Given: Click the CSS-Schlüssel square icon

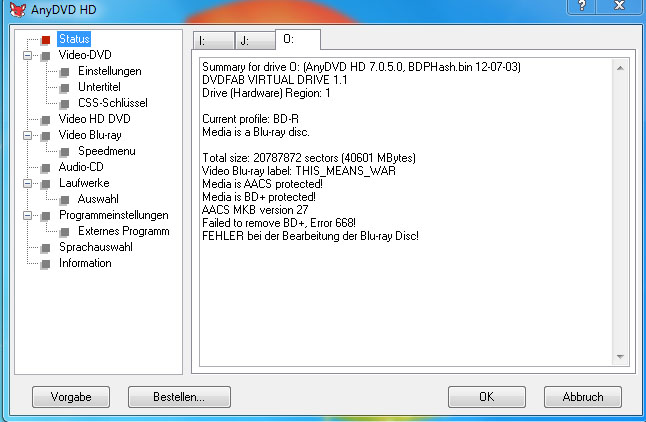Looking at the screenshot, I should tap(65, 104).
